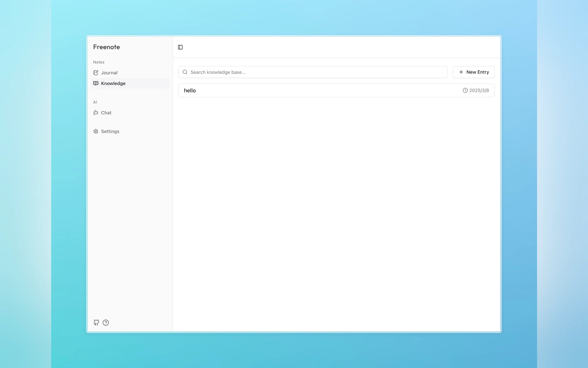Open the Settings page
588x368 pixels.
coord(110,131)
